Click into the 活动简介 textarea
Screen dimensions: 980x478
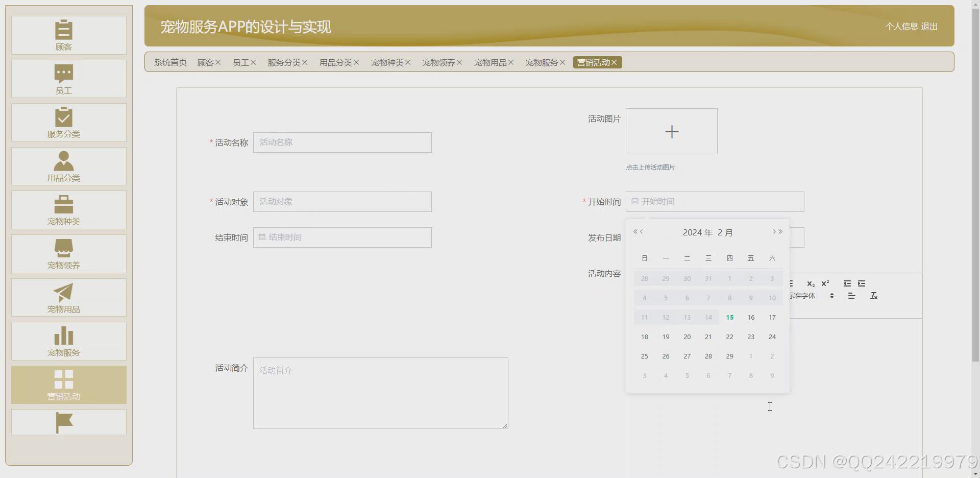(381, 393)
